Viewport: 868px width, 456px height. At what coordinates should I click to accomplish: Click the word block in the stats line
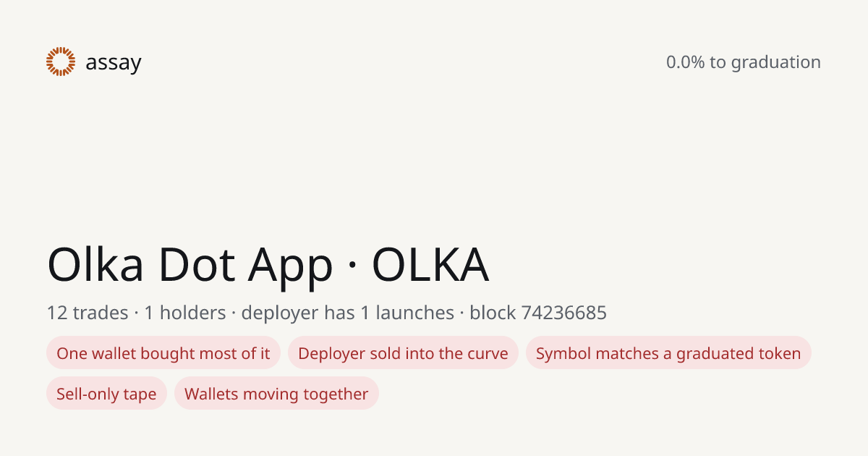(493, 313)
